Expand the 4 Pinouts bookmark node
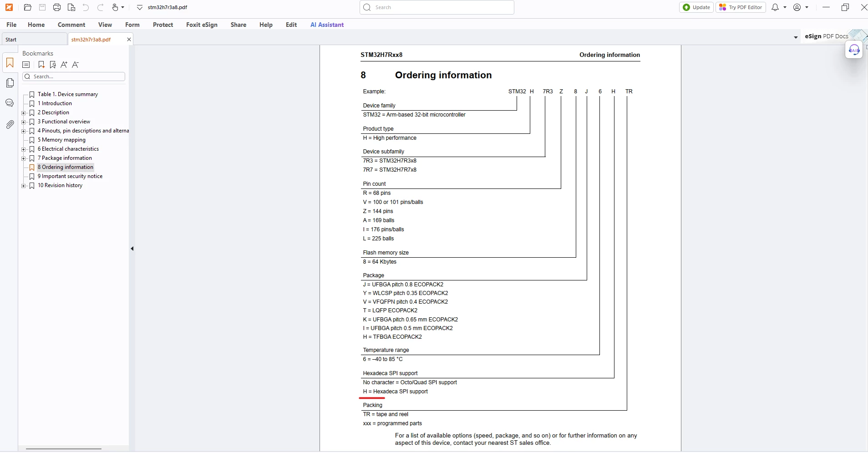The image size is (868, 453). [x=24, y=131]
